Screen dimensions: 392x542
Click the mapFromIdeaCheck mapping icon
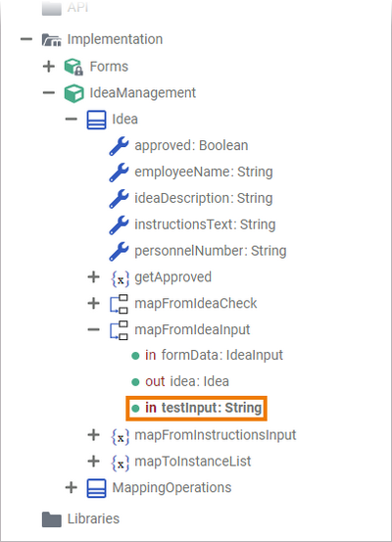point(119,304)
